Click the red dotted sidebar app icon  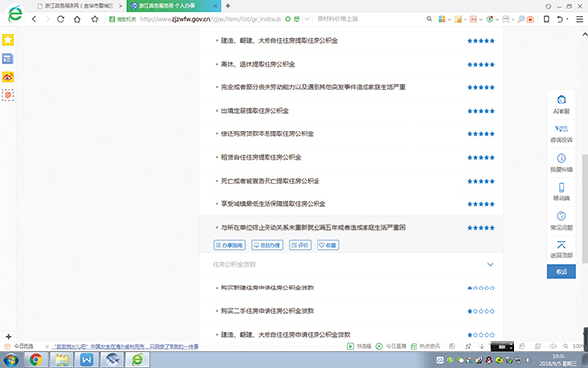point(8,95)
